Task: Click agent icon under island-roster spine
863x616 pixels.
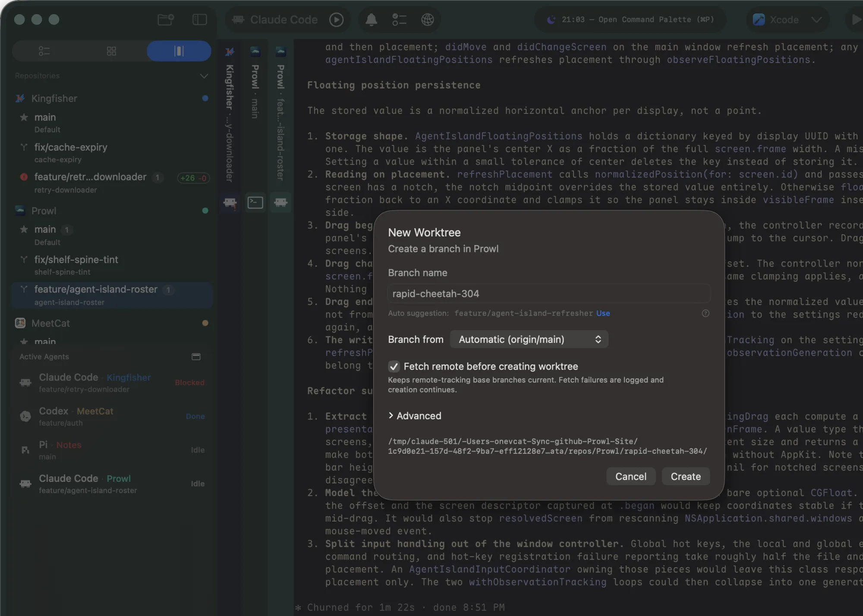Action: pyautogui.click(x=280, y=202)
